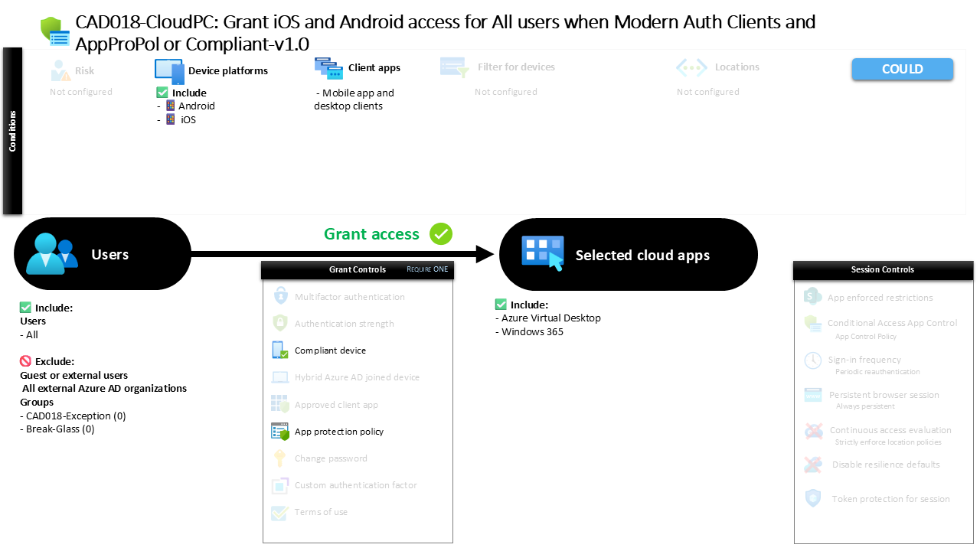
Task: Select the Compliant device grant control icon
Action: tap(279, 350)
